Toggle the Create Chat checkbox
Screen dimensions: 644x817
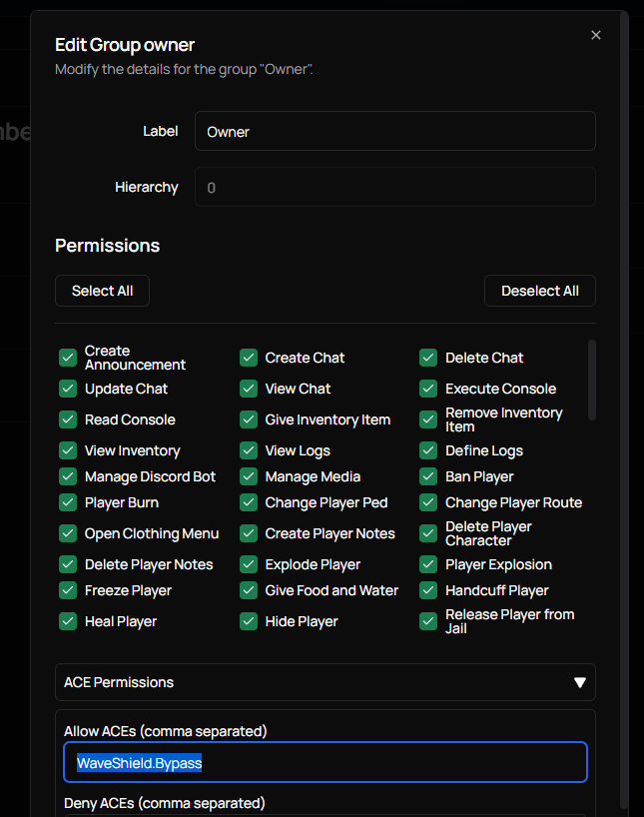[x=249, y=358]
